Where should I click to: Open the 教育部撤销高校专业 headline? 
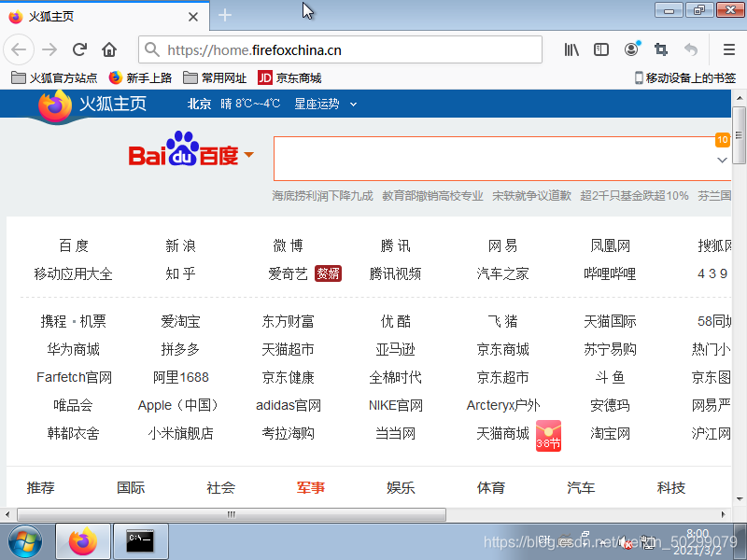click(432, 196)
